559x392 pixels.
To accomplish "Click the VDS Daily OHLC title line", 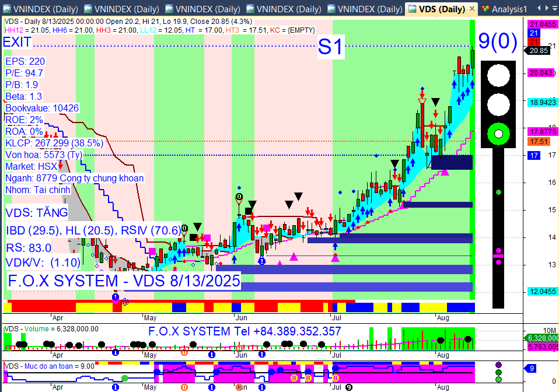I will (128, 22).
